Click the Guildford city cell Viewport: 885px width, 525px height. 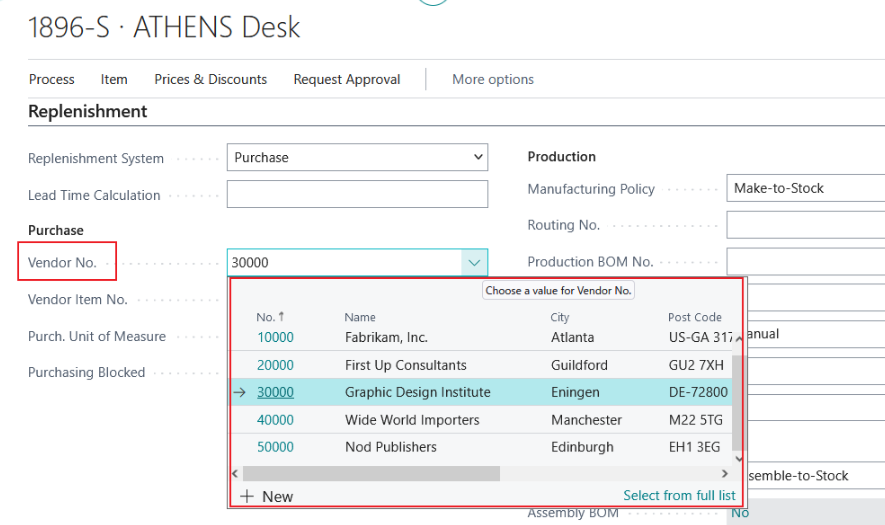(x=579, y=365)
